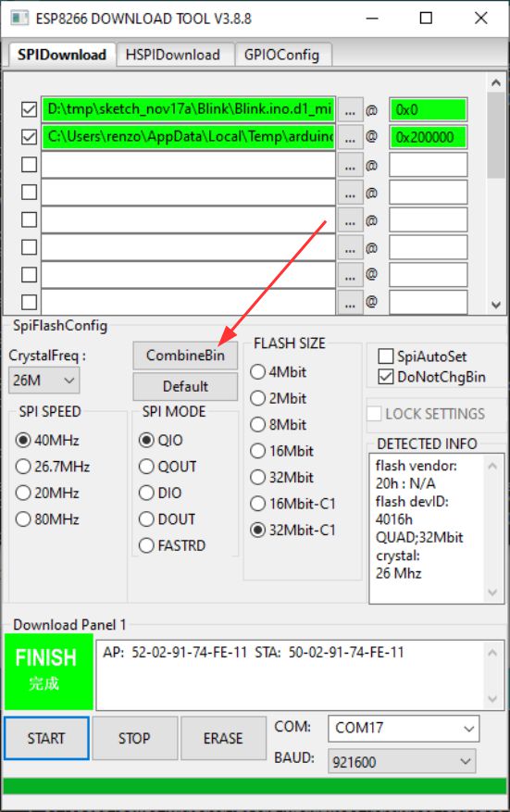Minimize the ESP8266 Download Tool window
The image size is (510, 812).
coord(371,19)
